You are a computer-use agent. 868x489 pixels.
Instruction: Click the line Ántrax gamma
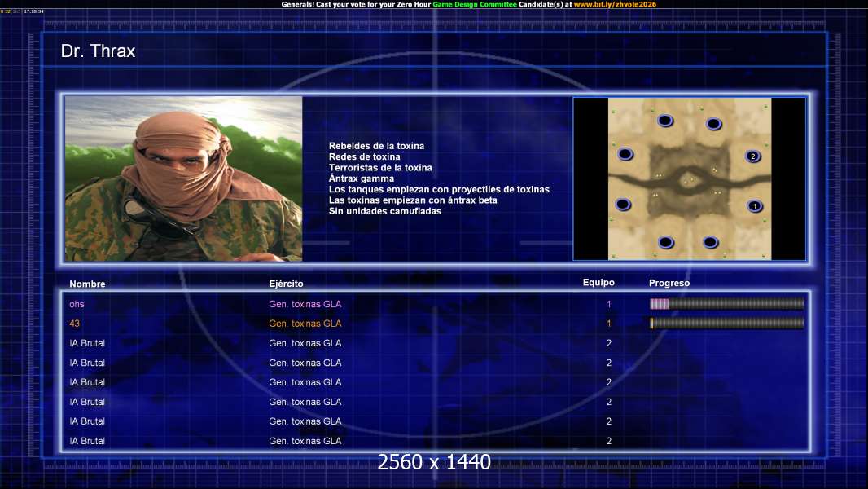(362, 178)
